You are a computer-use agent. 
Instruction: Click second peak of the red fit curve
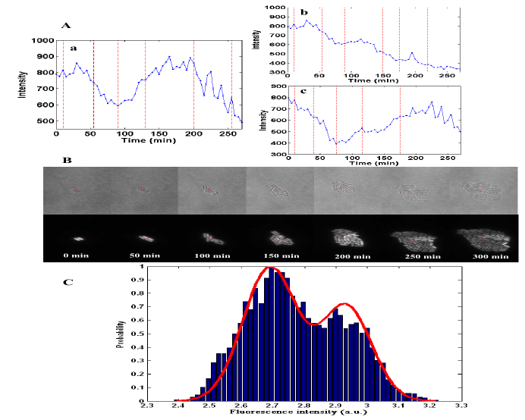tap(344, 304)
